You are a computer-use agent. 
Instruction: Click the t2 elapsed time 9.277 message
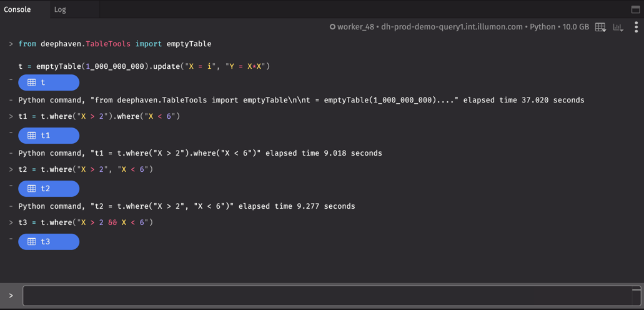tap(186, 206)
